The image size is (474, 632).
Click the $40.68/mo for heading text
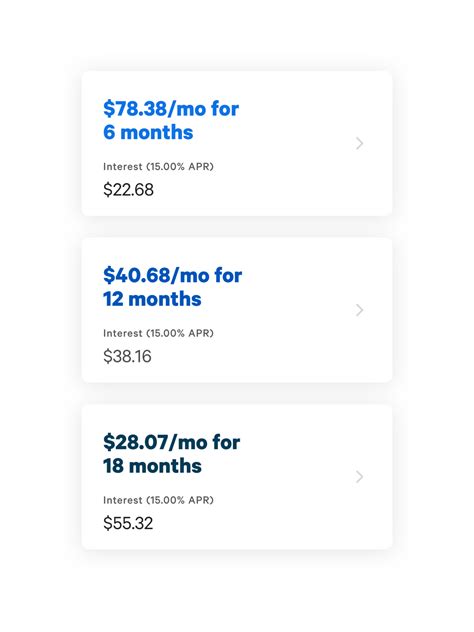173,275
